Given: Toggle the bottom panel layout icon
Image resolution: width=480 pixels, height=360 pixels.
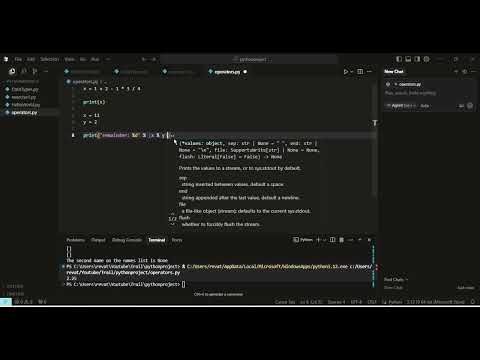Looking at the screenshot, I should (x=408, y=59).
